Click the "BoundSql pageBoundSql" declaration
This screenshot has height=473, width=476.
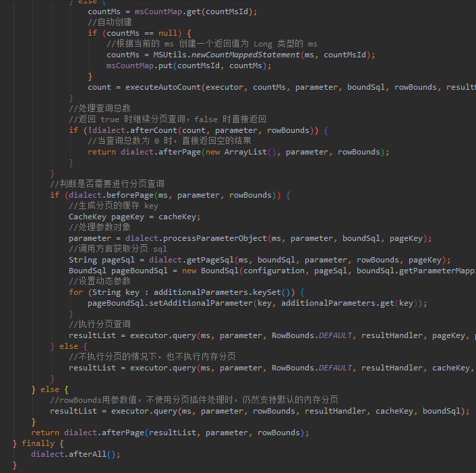[118, 271]
